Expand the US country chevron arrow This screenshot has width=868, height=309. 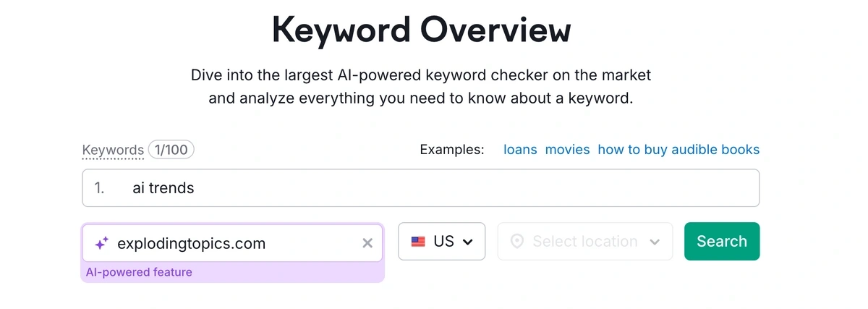coord(467,242)
